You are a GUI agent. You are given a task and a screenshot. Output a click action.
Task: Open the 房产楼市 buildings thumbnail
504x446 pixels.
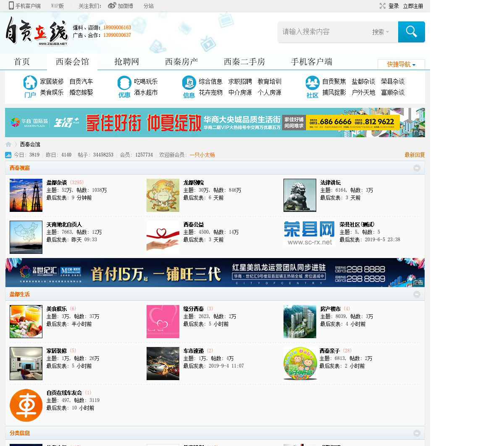click(x=300, y=322)
